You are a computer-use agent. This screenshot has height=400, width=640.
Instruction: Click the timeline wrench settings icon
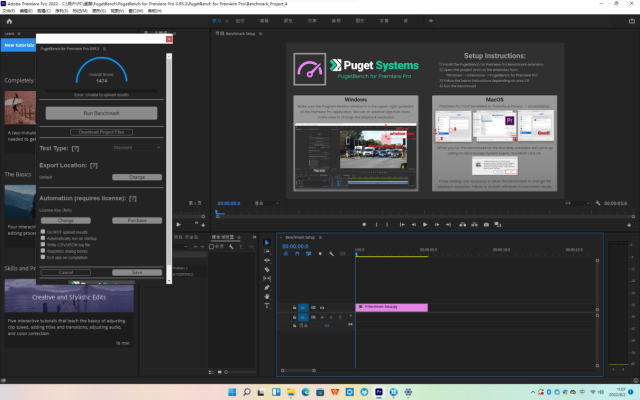click(331, 254)
